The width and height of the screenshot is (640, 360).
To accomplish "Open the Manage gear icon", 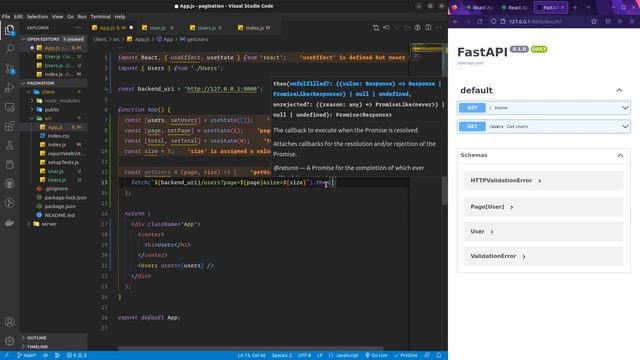I will (9, 340).
